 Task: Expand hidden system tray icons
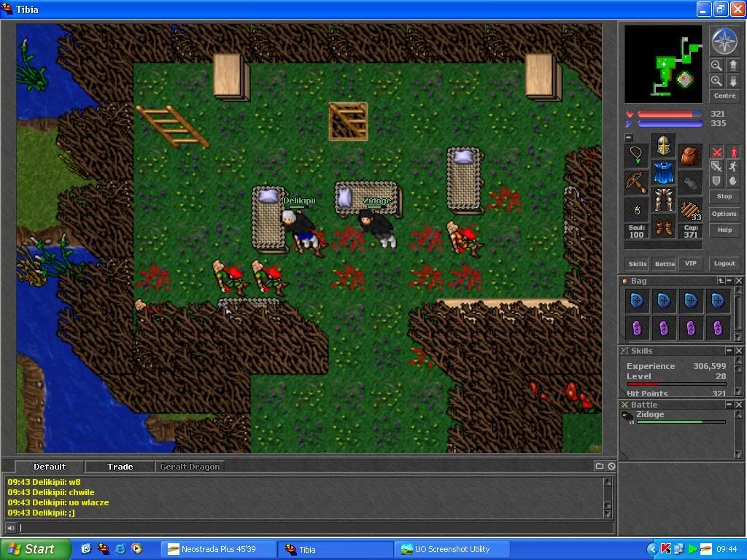click(x=651, y=549)
